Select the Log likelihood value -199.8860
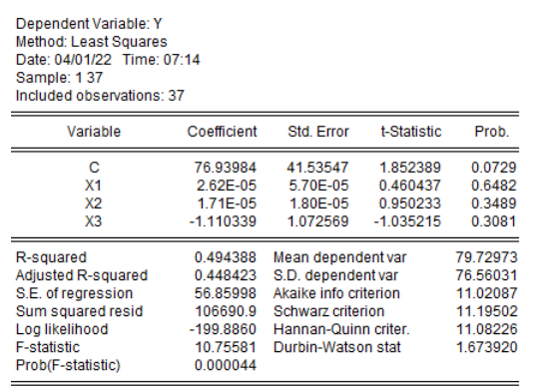The image size is (544, 392). click(223, 329)
